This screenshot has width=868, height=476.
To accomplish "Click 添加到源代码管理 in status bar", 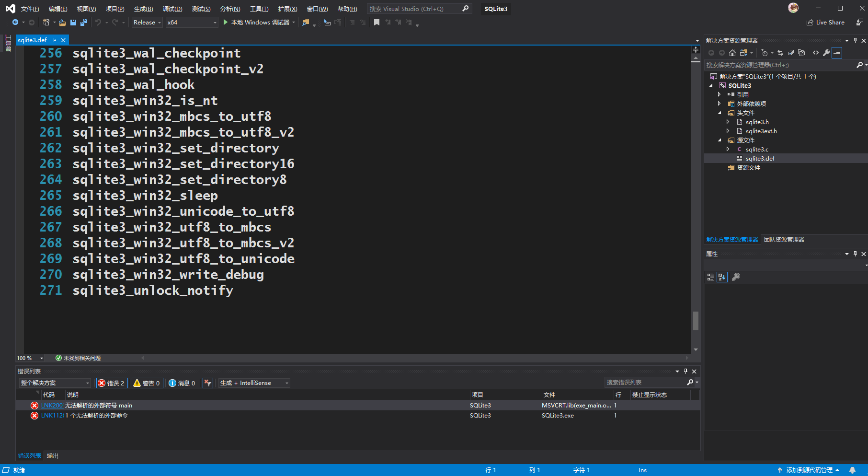I will pos(809,470).
